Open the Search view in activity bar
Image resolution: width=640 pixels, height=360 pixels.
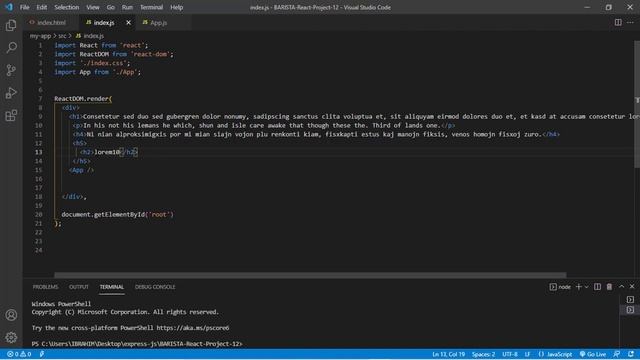tap(11, 47)
